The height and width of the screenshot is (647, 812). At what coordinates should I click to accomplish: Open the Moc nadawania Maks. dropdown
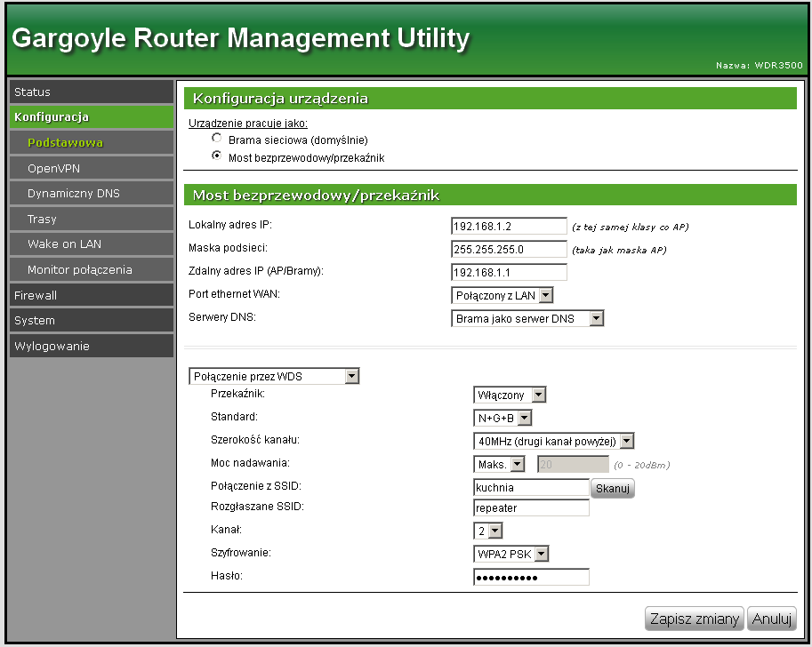pos(499,464)
